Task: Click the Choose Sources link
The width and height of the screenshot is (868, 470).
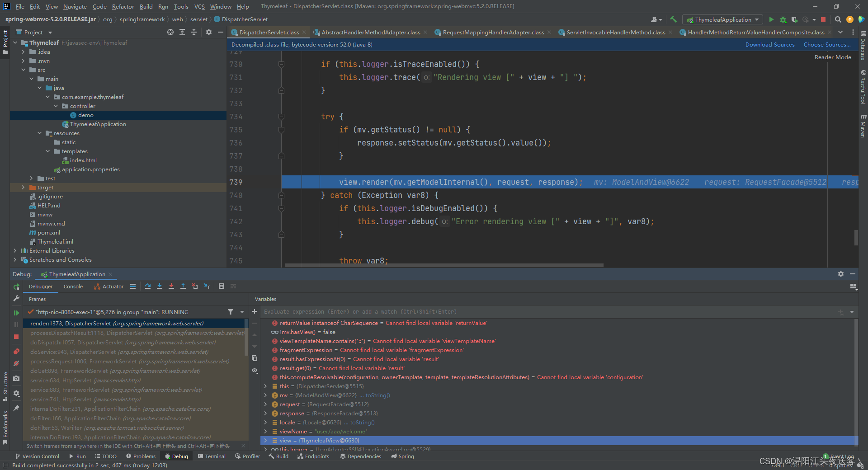Action: coord(826,45)
